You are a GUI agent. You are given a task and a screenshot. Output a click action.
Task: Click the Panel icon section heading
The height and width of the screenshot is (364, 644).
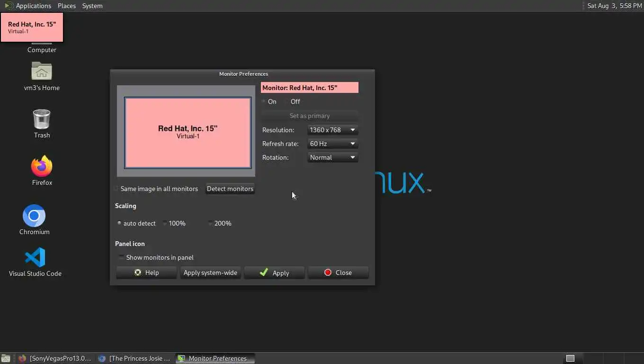(130, 244)
